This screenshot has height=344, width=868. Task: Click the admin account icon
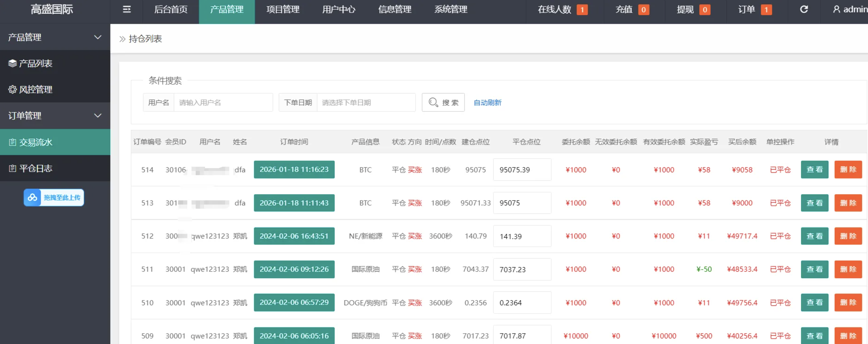[x=837, y=9]
